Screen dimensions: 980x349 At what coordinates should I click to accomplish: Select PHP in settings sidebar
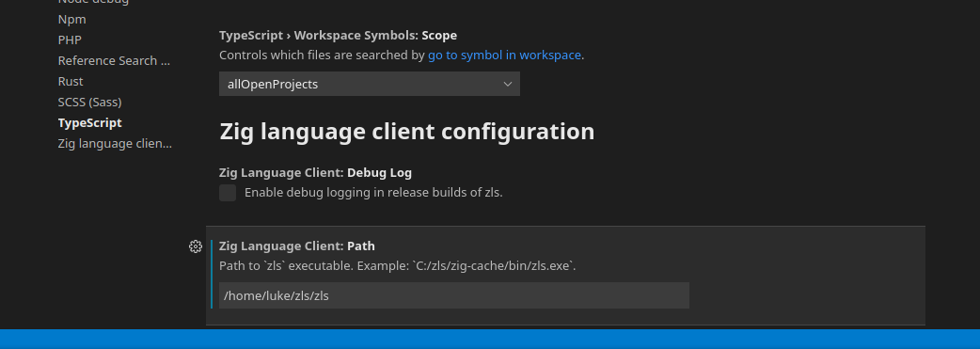(70, 40)
